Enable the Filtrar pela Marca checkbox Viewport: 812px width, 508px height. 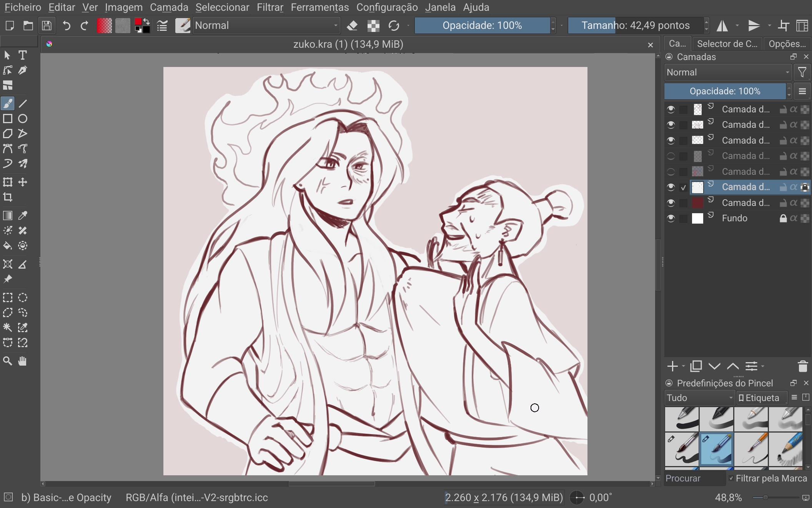tap(731, 478)
